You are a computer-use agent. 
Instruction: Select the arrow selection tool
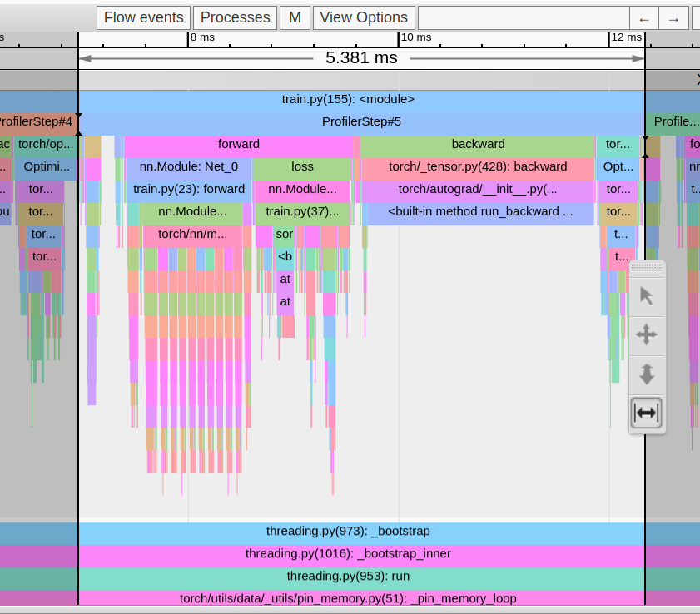pyautogui.click(x=647, y=295)
